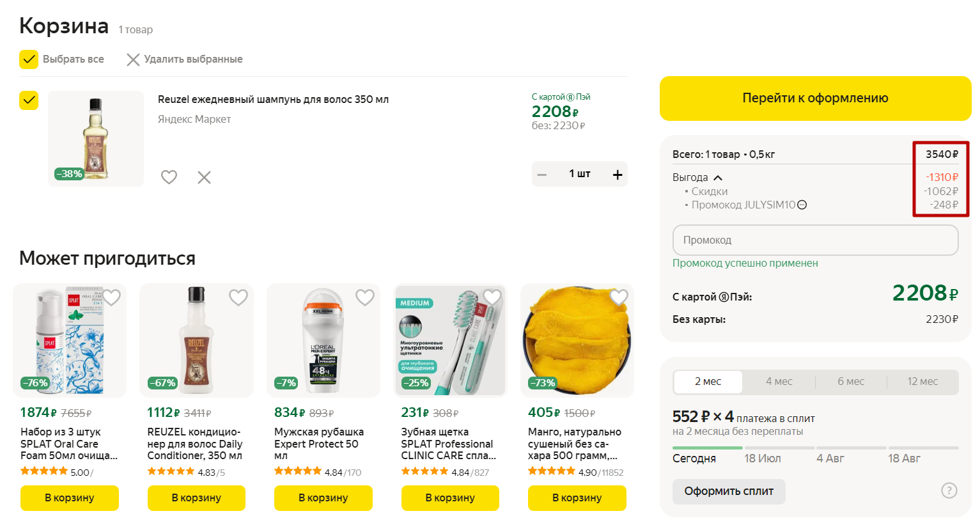Image resolution: width=980 pixels, height=525 pixels.
Task: Favorite the dried mango product
Action: click(x=619, y=297)
